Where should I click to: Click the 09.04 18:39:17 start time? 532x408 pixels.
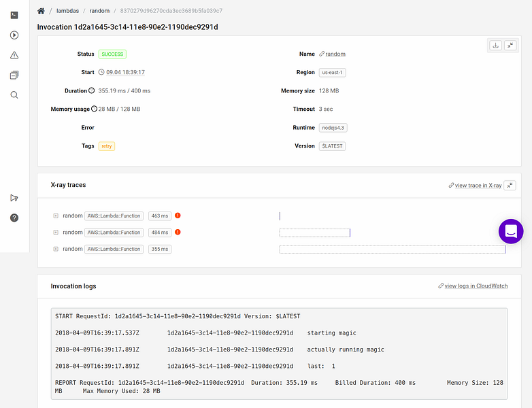[126, 72]
